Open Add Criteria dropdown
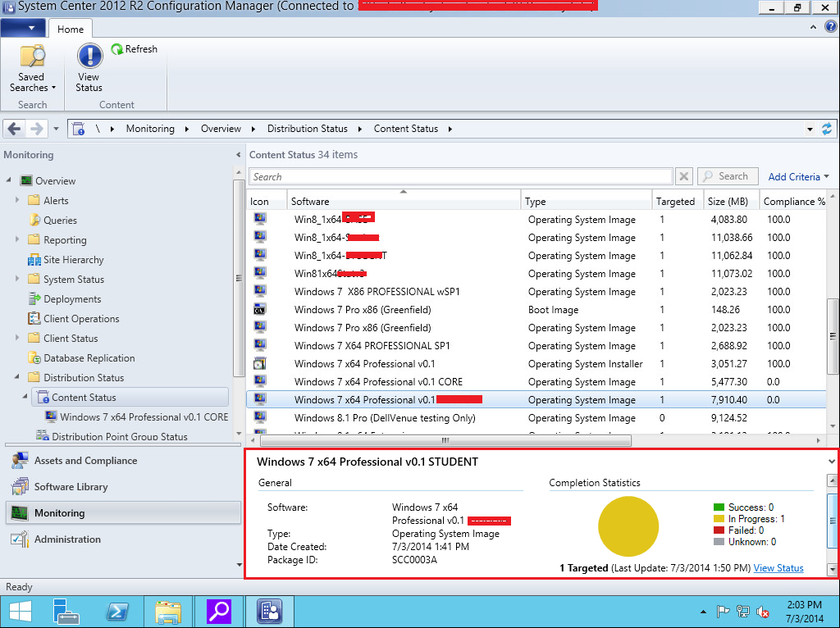 pos(798,176)
